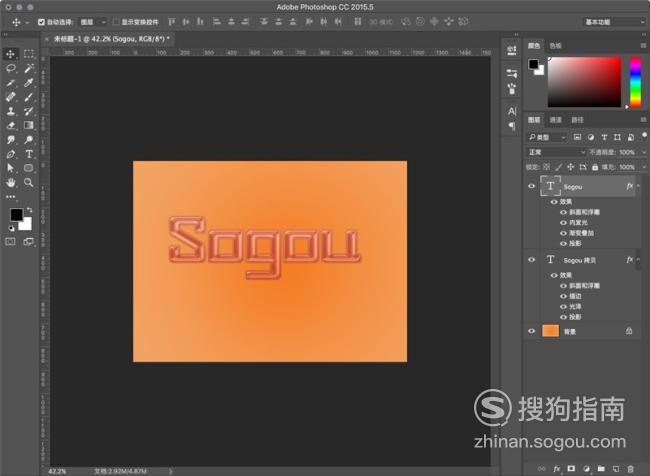Filter layers by pixel layers
650x476 pixels.
(577, 137)
